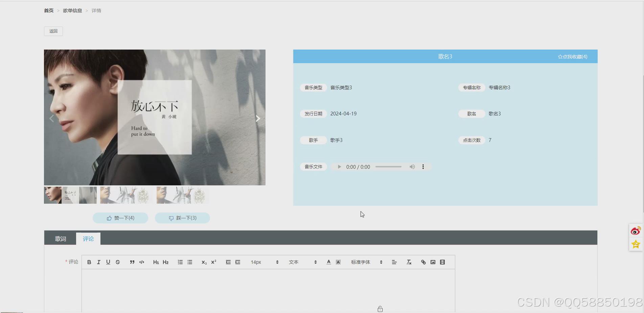Click inside the comment text area

pos(268,291)
